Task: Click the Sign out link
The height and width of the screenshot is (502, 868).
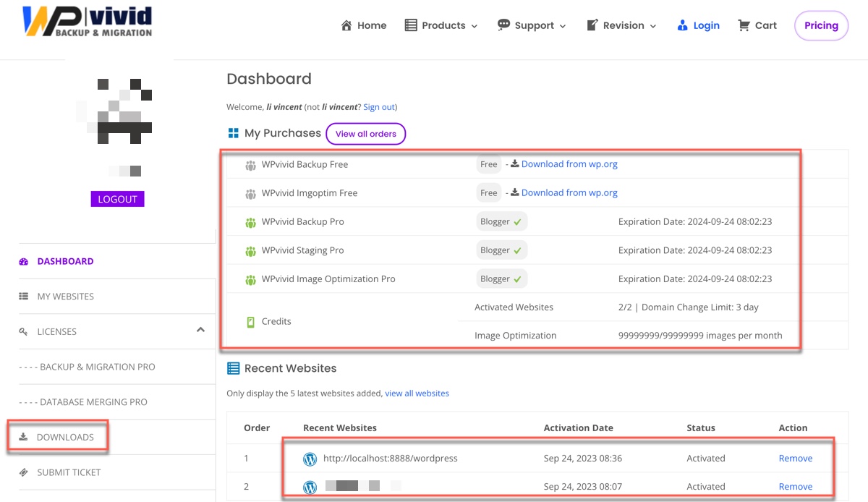Action: pyautogui.click(x=379, y=107)
